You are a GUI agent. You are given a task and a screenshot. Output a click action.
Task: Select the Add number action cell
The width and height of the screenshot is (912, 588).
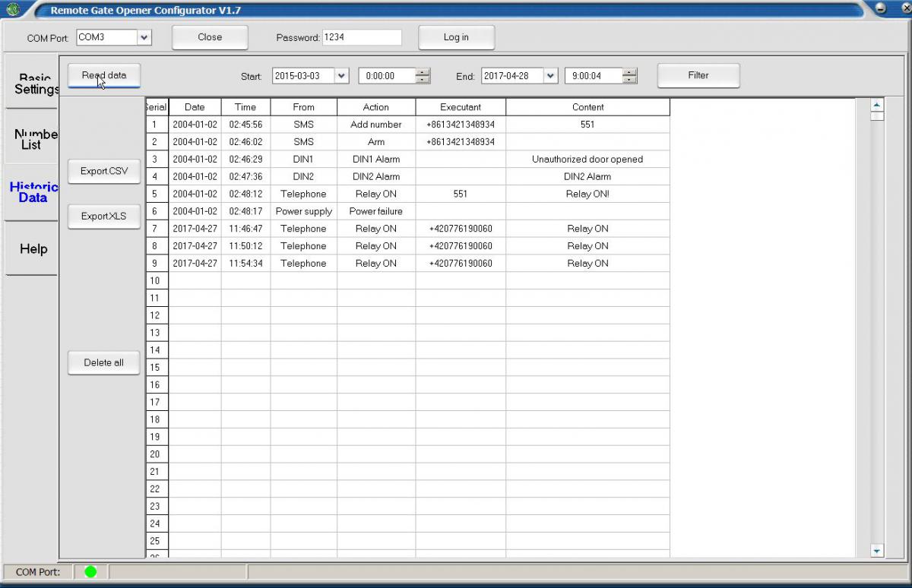(376, 125)
